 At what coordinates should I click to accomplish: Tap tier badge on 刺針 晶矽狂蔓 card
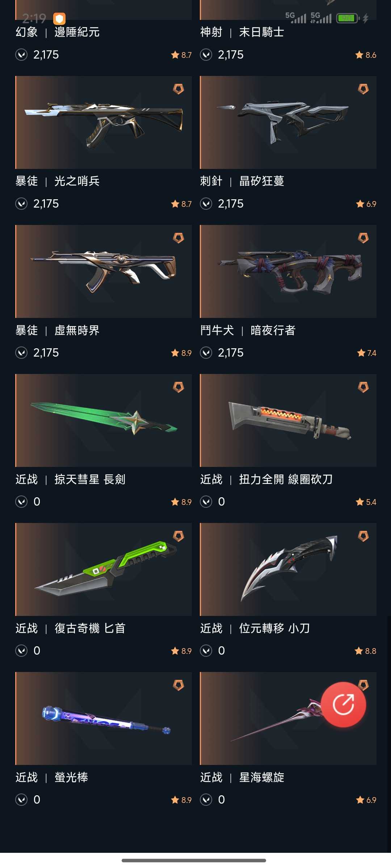[363, 89]
